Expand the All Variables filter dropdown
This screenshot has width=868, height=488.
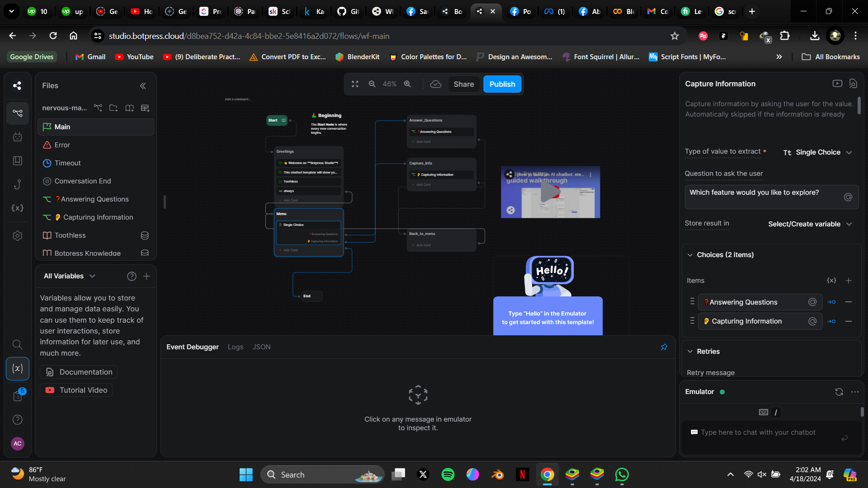[x=92, y=276]
